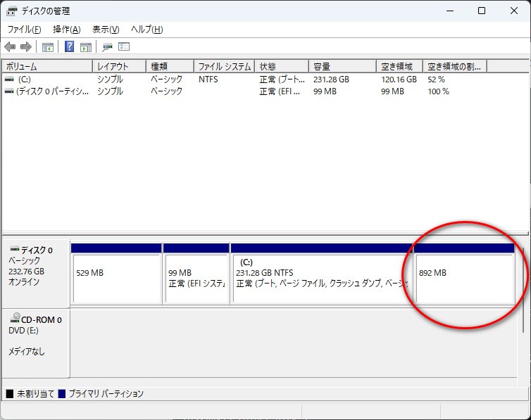Open the ファイル(F) menu
The image size is (531, 420).
click(x=25, y=30)
